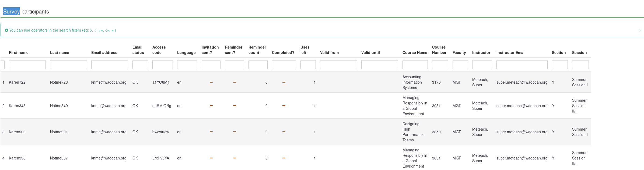Click the First name filter field

[27, 65]
